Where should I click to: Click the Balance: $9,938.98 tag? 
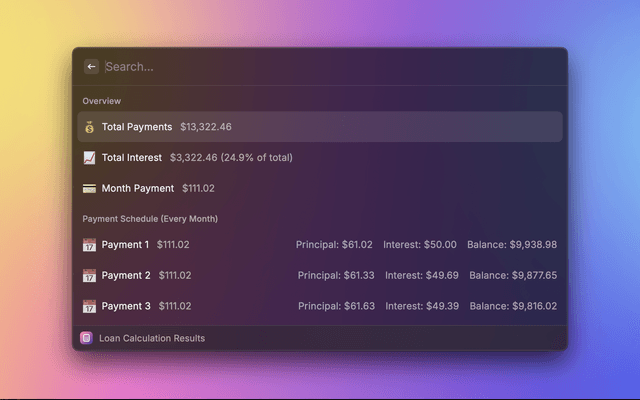(x=512, y=245)
